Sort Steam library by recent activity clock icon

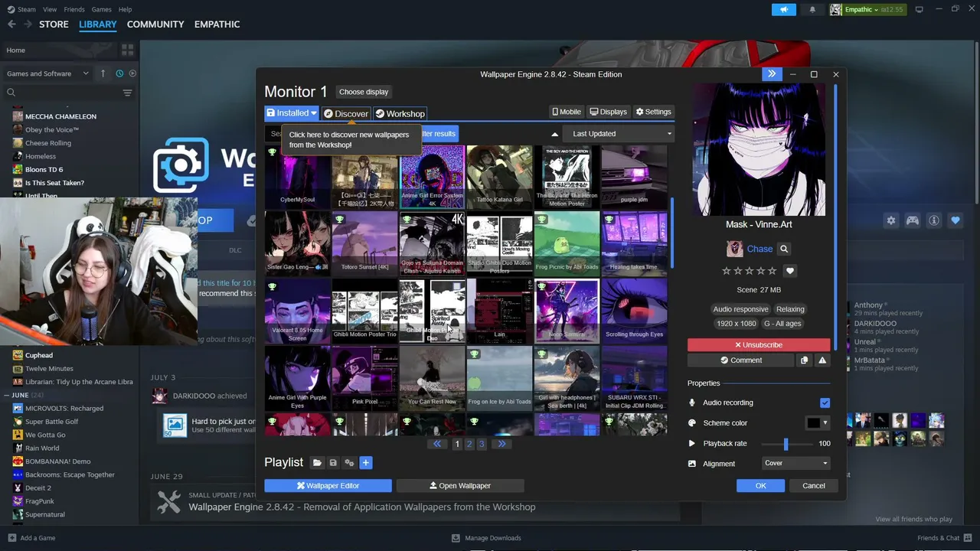click(119, 73)
